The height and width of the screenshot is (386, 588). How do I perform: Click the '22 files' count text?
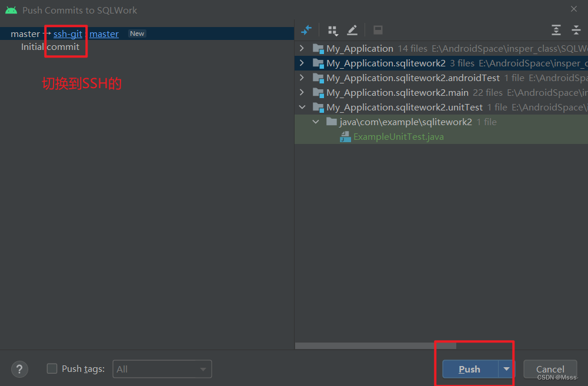[x=487, y=93]
